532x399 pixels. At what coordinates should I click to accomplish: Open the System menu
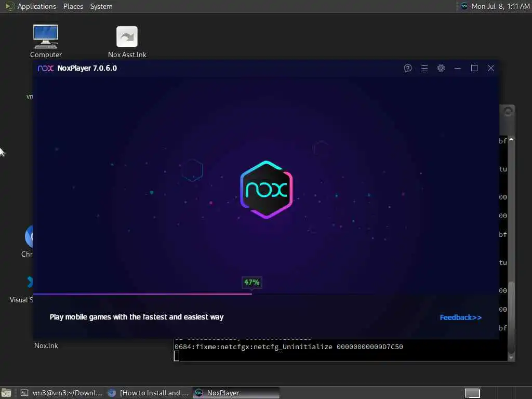pyautogui.click(x=101, y=6)
